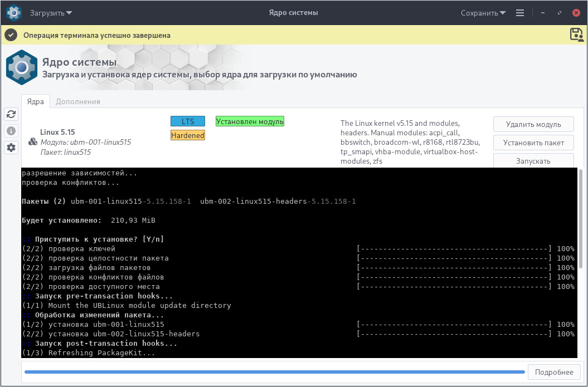
Task: Open the hamburger menu in header
Action: (x=520, y=13)
